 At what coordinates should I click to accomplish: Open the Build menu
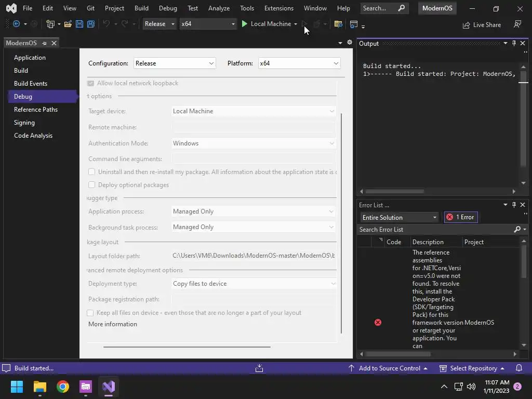tap(141, 8)
